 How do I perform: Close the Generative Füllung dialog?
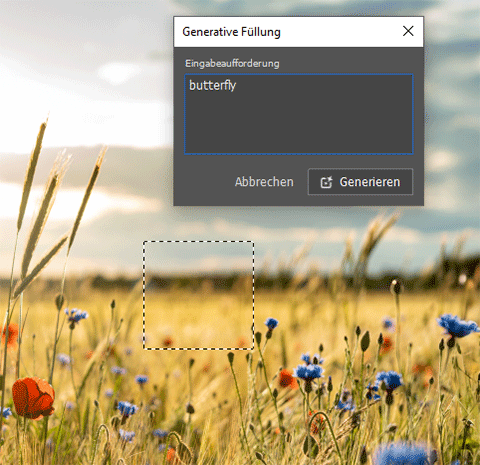tap(408, 31)
